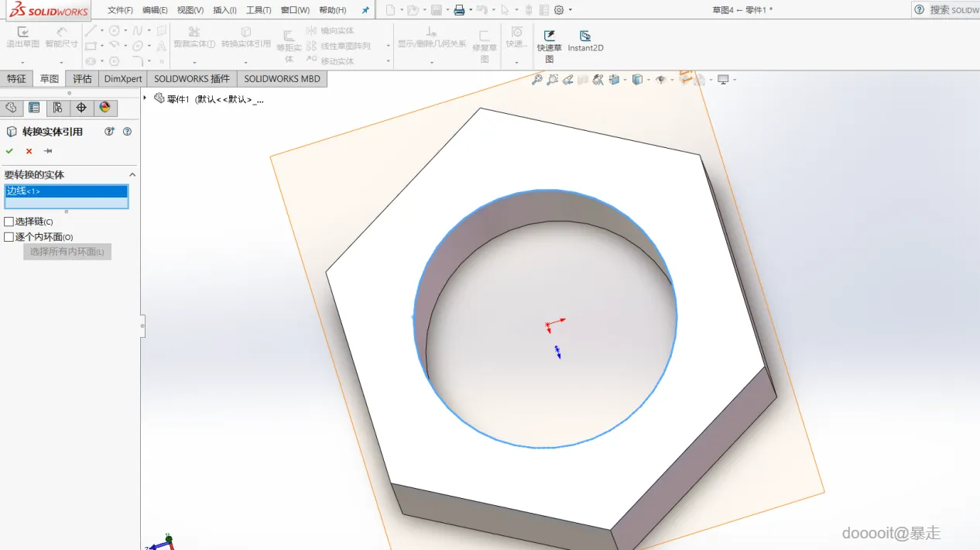Image resolution: width=980 pixels, height=550 pixels.
Task: Enable the 逐个内环面 checkbox
Action: (9, 237)
